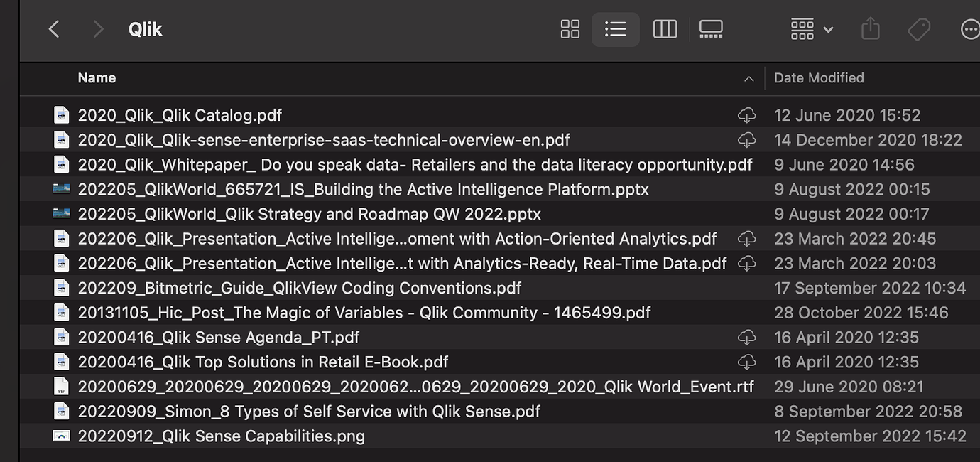Switch to gallery view
The height and width of the screenshot is (462, 980).
tap(711, 29)
